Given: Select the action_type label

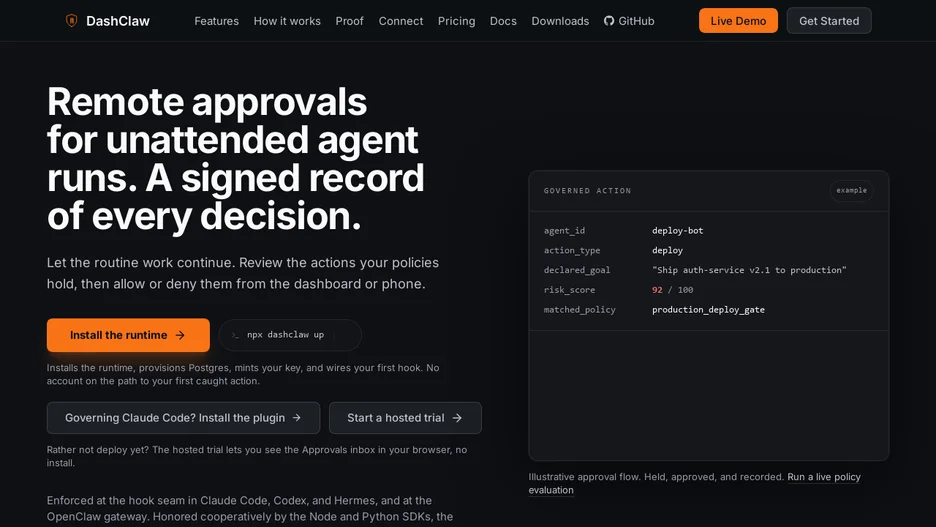Looking at the screenshot, I should pyautogui.click(x=572, y=250).
